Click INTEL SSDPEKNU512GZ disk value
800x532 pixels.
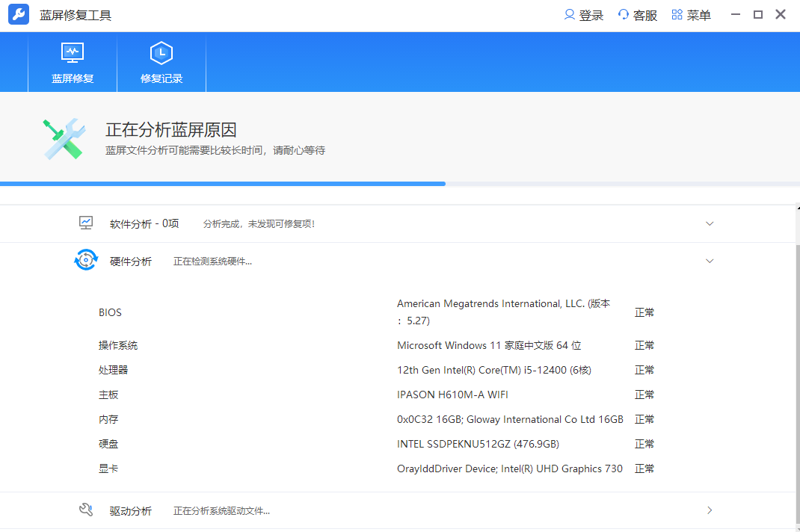(x=478, y=444)
